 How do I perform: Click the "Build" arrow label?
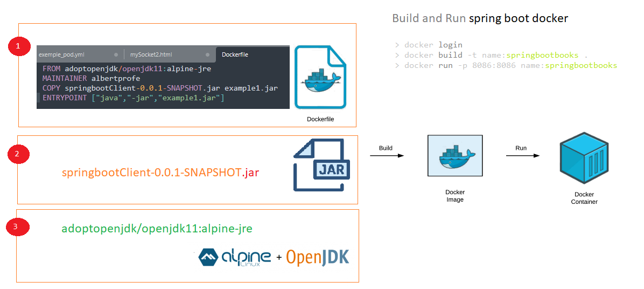point(386,148)
